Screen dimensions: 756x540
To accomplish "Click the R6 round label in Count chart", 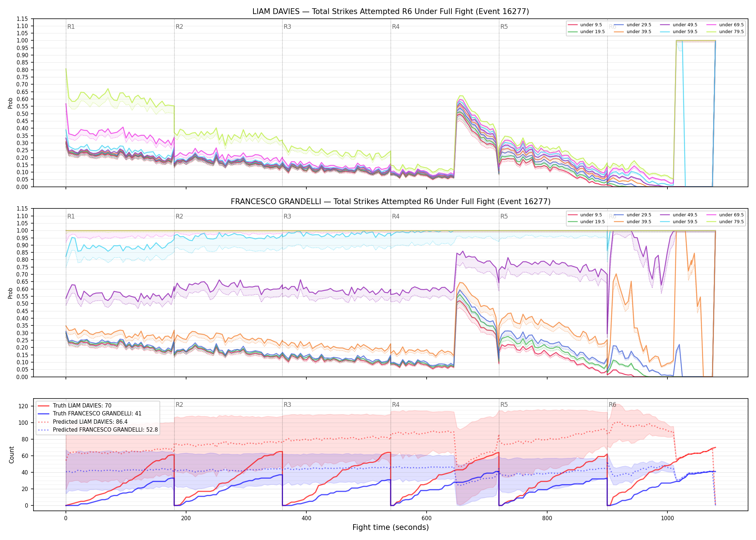I will (612, 405).
